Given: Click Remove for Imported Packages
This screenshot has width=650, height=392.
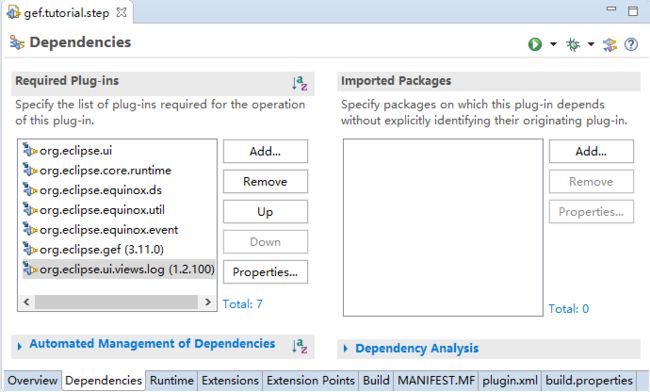Looking at the screenshot, I should pos(591,181).
